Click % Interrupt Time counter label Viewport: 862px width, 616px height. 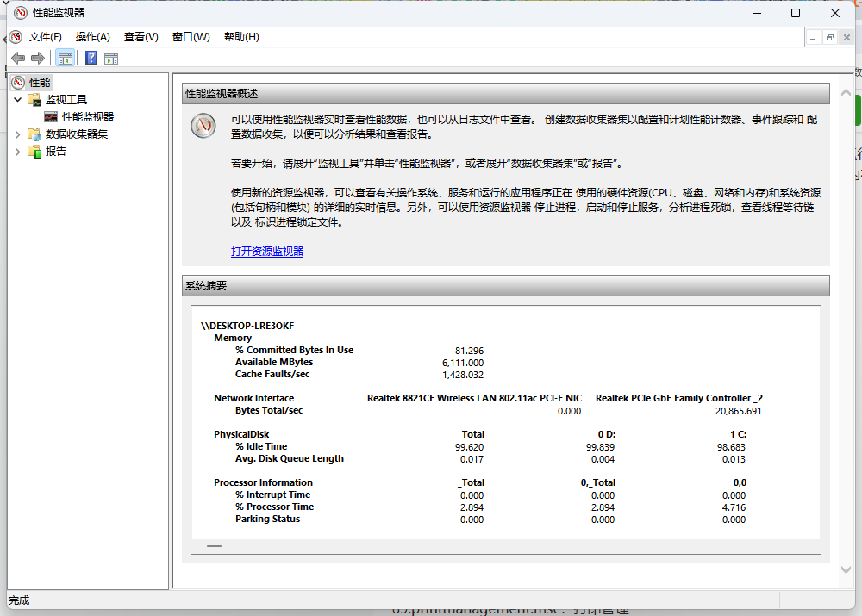pyautogui.click(x=272, y=495)
